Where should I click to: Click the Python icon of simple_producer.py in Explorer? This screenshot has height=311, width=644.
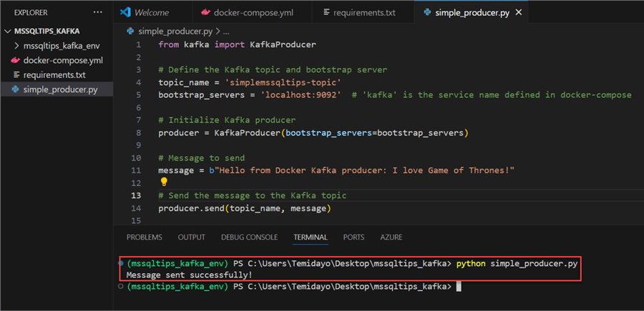point(16,89)
